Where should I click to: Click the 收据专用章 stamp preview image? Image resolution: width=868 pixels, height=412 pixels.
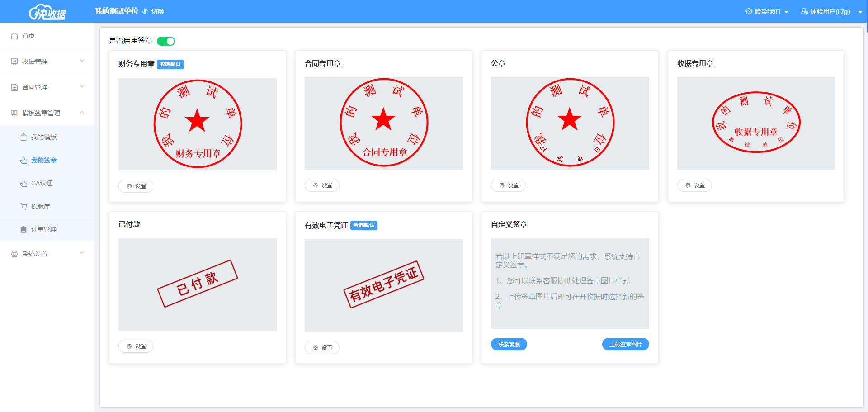coord(756,123)
